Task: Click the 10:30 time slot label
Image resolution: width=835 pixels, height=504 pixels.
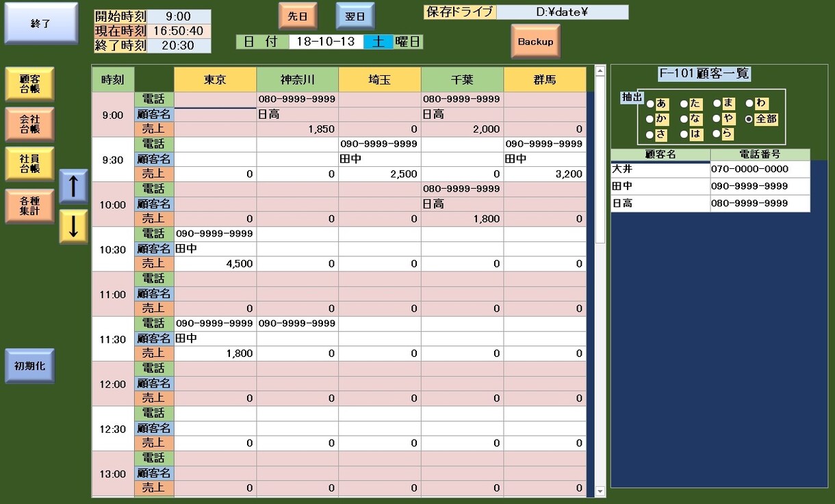Action: pos(113,250)
